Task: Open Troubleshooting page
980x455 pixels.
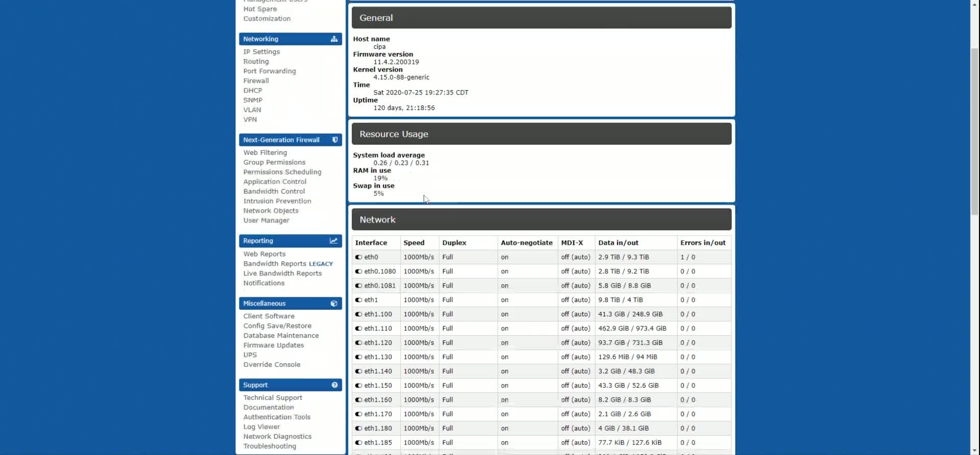Action: click(269, 446)
